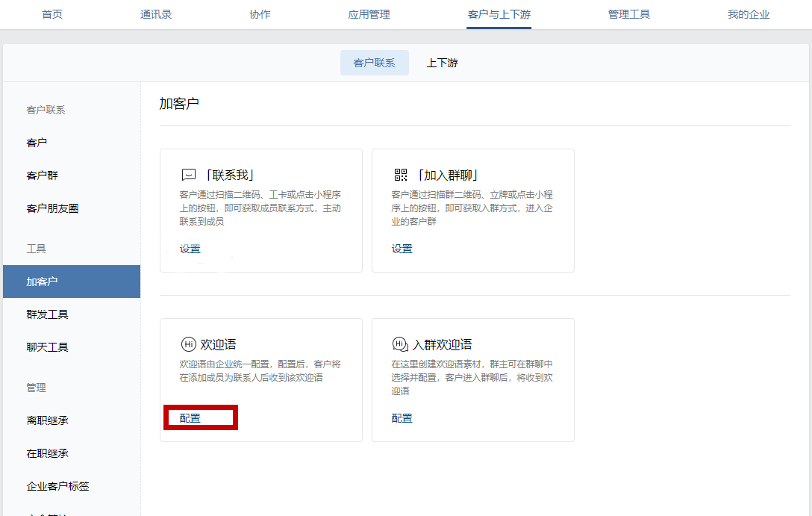This screenshot has height=516, width=812.
Task: Click the 联系我 chat bubble icon
Action: [x=188, y=175]
